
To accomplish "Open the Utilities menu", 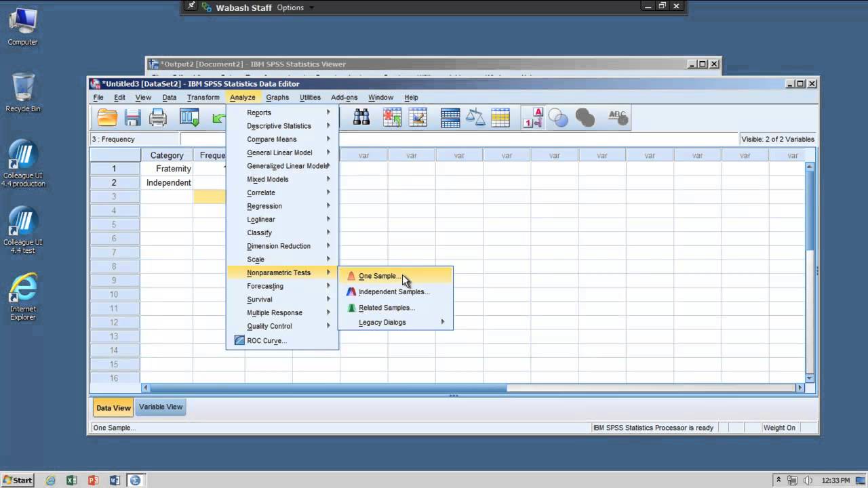I will click(310, 98).
